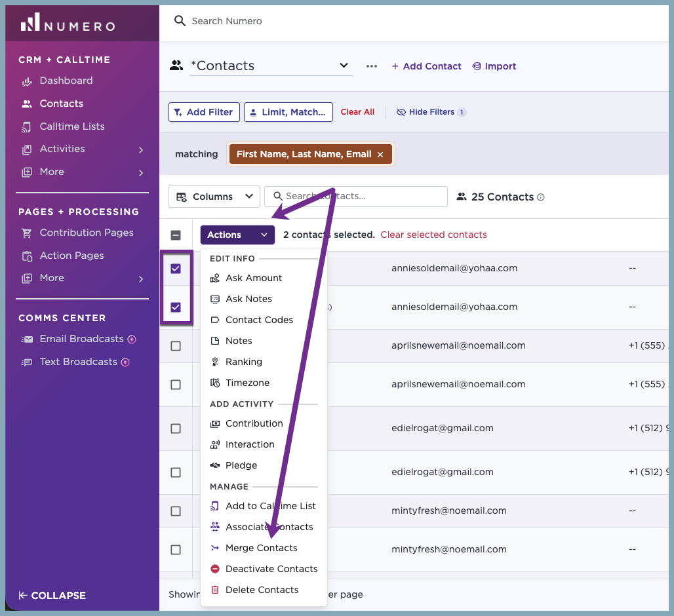Click the upgrade arrow icon beside Email Broadcasts
674x616 pixels.
132,339
